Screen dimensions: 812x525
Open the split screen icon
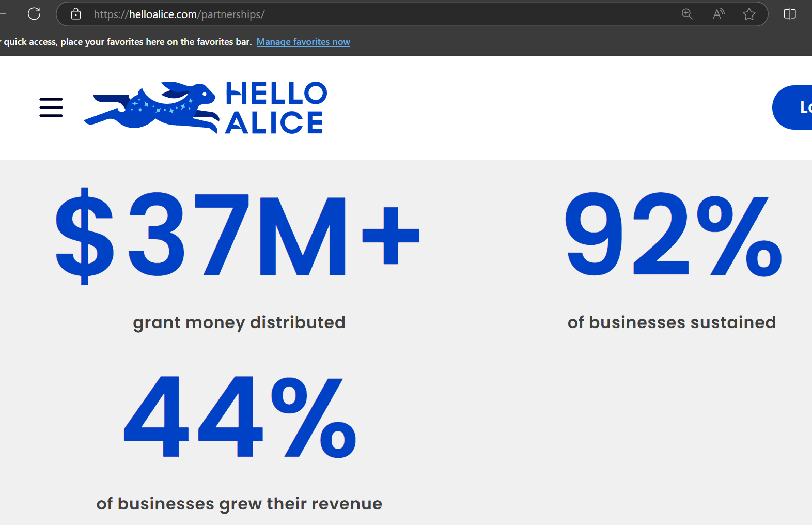pyautogui.click(x=790, y=14)
